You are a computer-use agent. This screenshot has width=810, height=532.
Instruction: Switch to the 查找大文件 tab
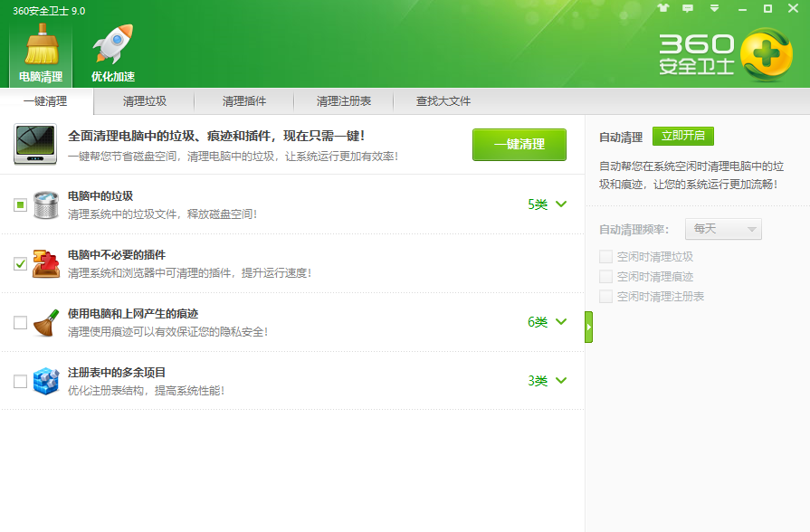tap(443, 101)
